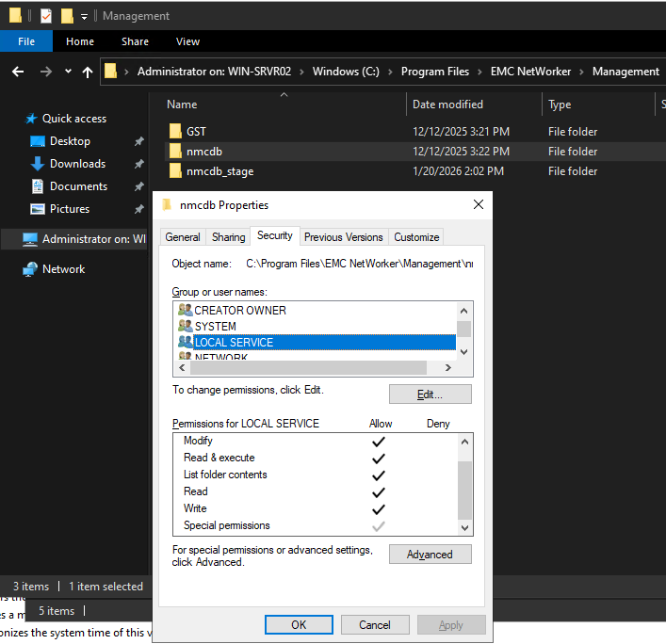Expand chevron after EMC NetWorker breadcrumb
The height and width of the screenshot is (644, 666).
[581, 72]
